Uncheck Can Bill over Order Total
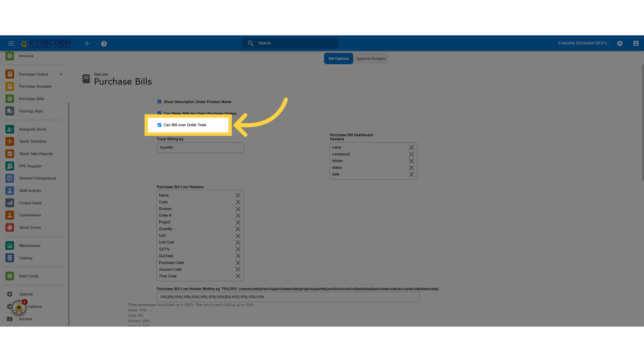This screenshot has width=644, height=362. [x=159, y=125]
